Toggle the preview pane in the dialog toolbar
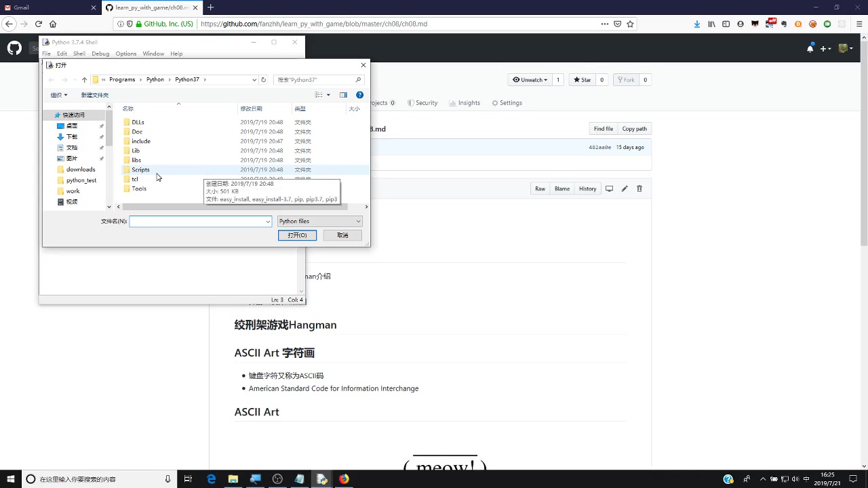 tap(343, 94)
